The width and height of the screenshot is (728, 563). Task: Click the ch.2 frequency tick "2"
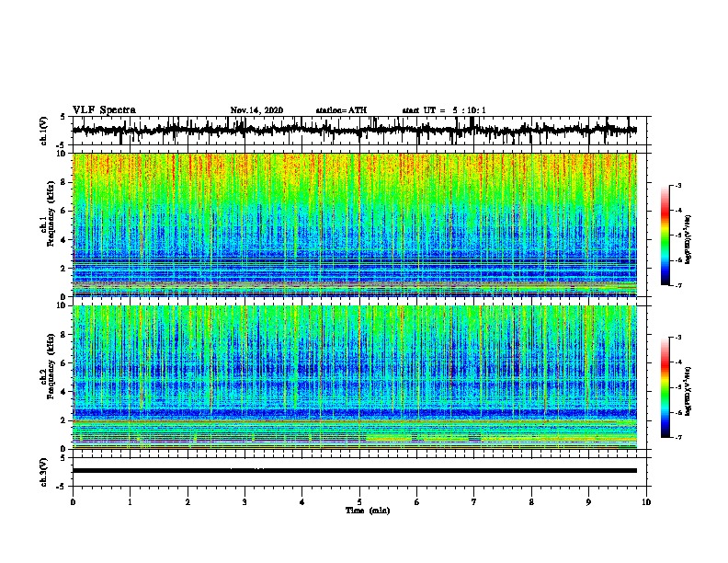coord(63,420)
